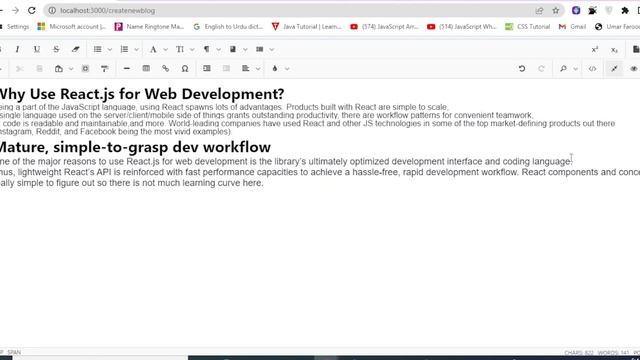640x360 pixels.
Task: Open the font size tool
Action: [180, 49]
